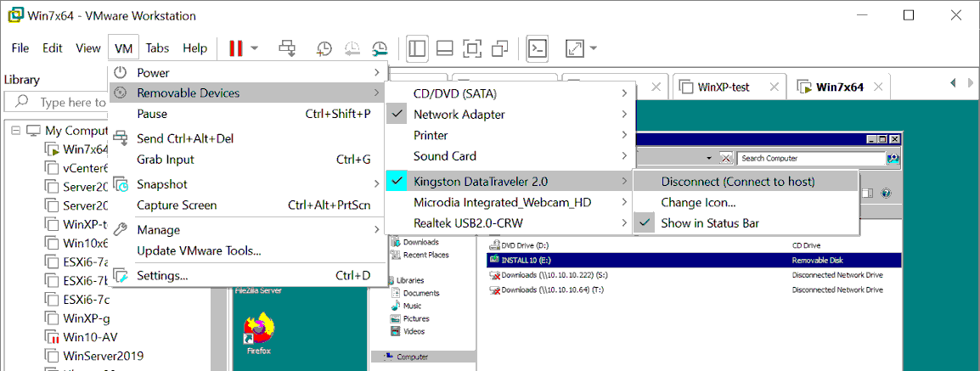
Task: Click the Search Computer field in guest Explorer
Action: tap(811, 158)
